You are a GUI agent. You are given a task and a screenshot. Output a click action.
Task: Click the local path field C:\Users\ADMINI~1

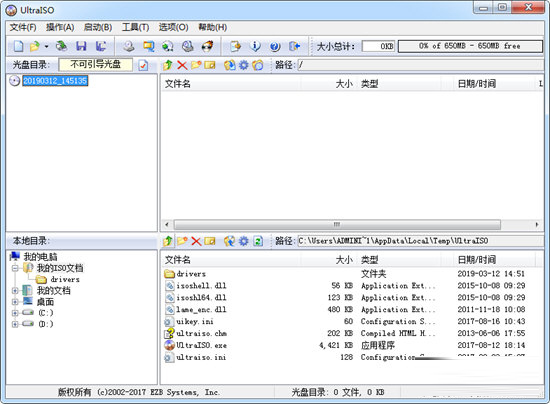(x=420, y=241)
